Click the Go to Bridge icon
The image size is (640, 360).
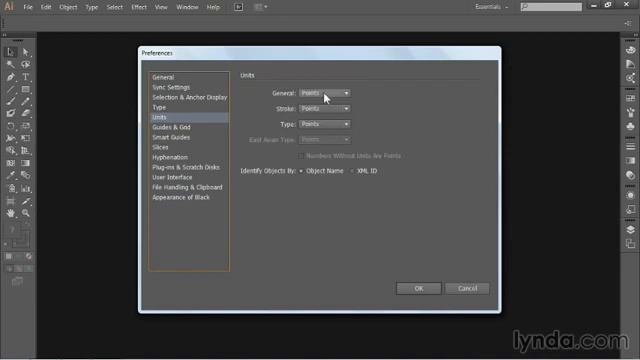[239, 7]
